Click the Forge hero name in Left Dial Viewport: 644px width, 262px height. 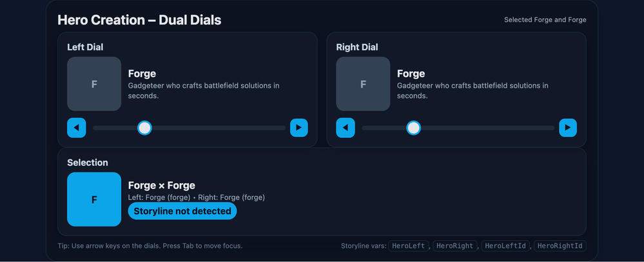pyautogui.click(x=142, y=74)
